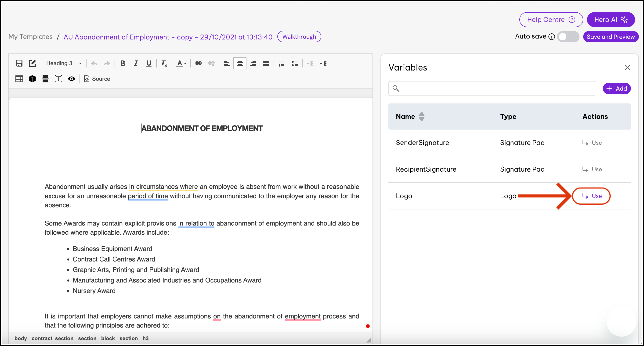Switch to Source view
Screen dimensions: 644x346
click(97, 79)
